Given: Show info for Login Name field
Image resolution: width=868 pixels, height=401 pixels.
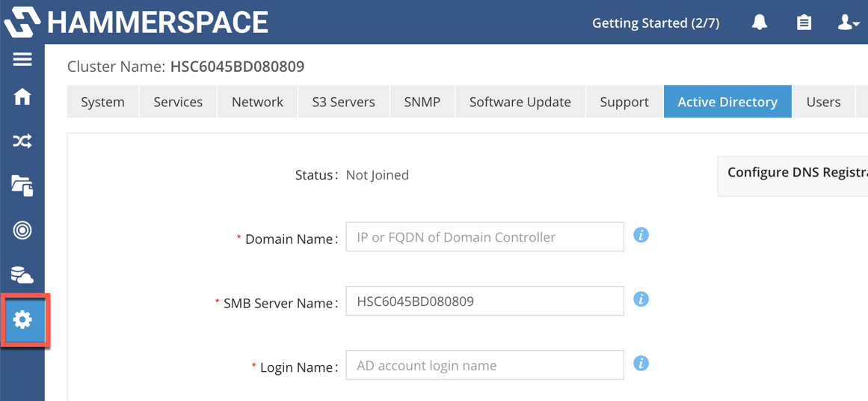Looking at the screenshot, I should point(641,364).
